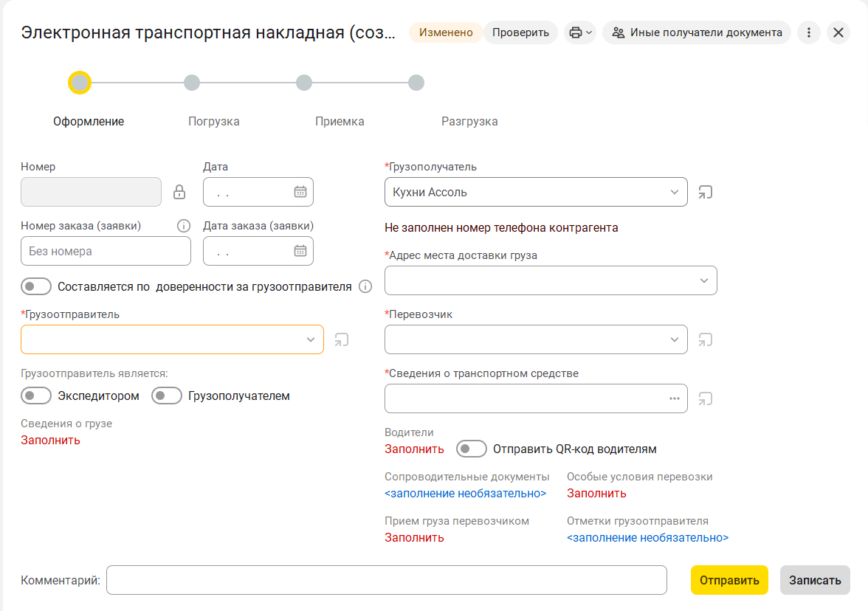Expand the Грузоотправитель dropdown
Screen dimensions: 868x611
tap(311, 339)
